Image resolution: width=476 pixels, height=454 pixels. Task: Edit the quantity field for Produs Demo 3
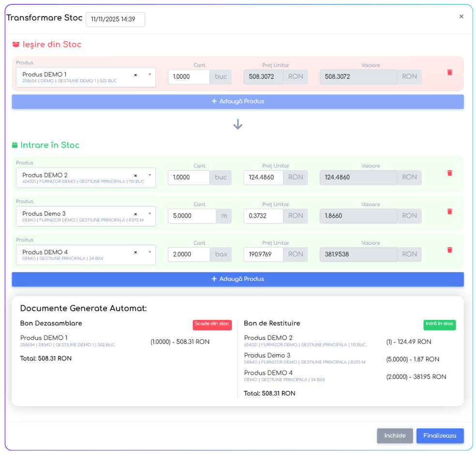(x=192, y=216)
